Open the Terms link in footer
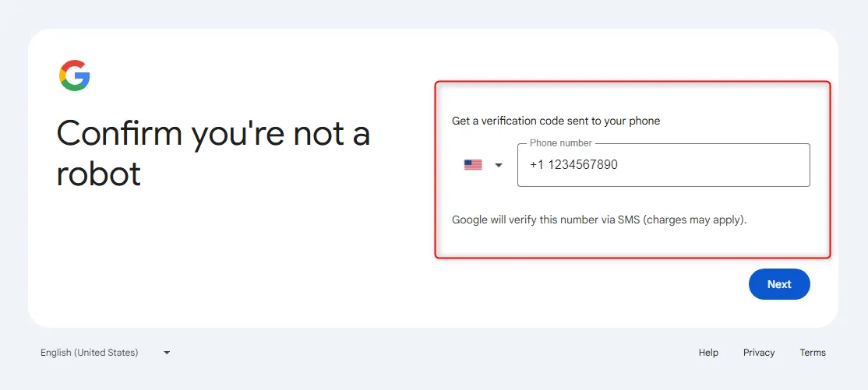This screenshot has width=868, height=390. click(812, 353)
